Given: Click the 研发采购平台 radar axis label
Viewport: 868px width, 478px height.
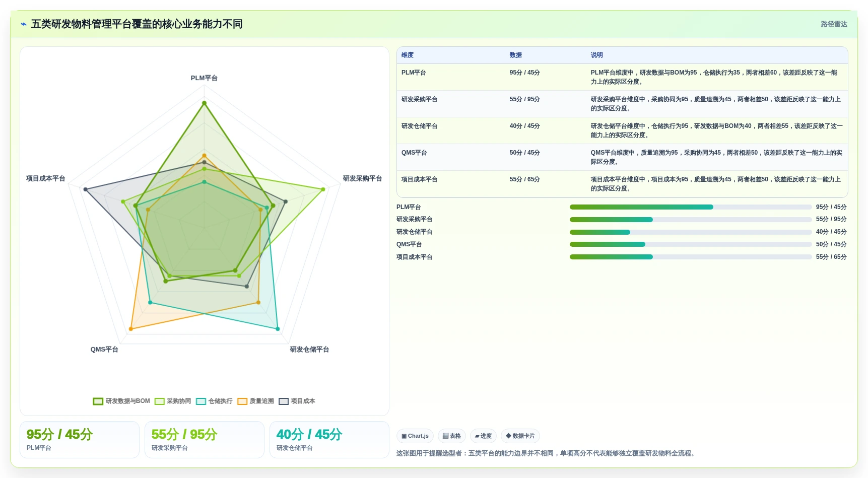Looking at the screenshot, I should (x=362, y=178).
